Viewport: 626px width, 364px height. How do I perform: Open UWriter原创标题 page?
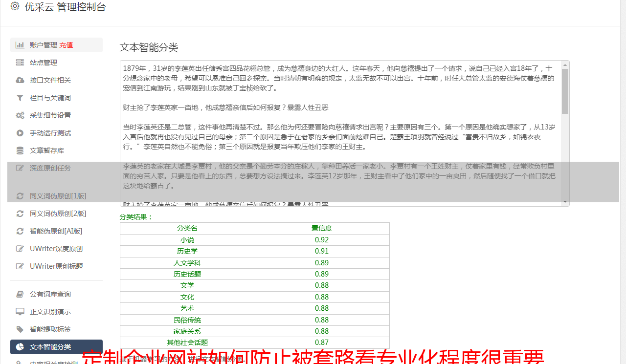56,266
